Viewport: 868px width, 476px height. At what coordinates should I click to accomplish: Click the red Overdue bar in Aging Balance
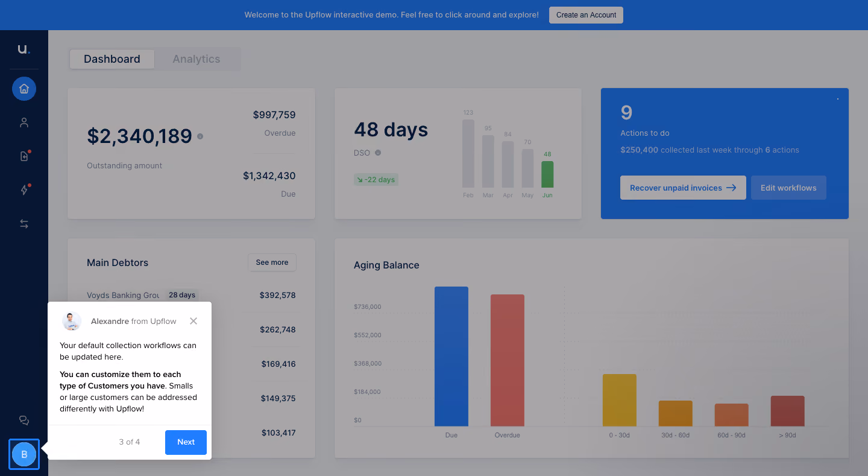508,361
